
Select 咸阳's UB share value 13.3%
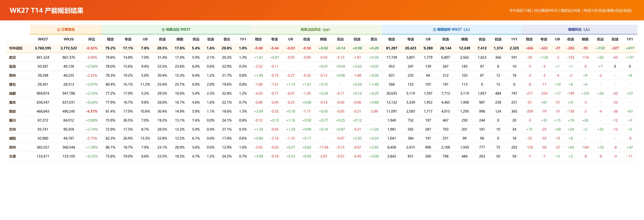click(145, 138)
